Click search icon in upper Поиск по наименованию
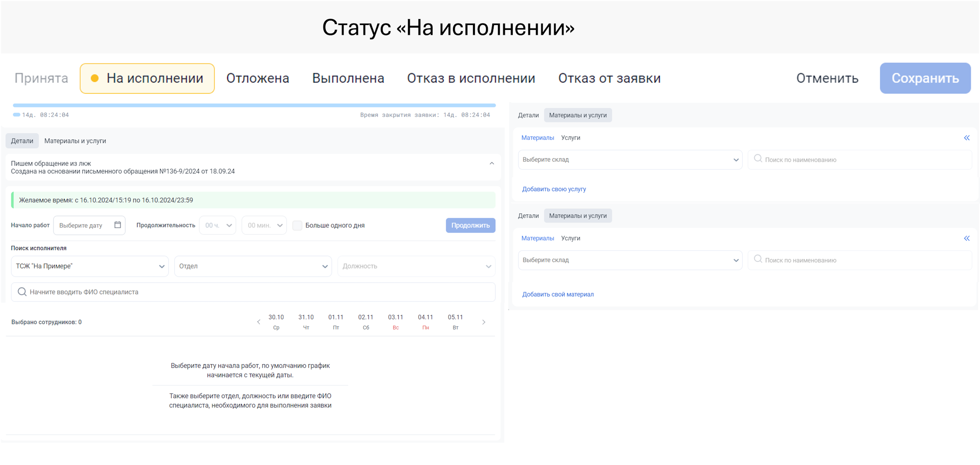 click(x=758, y=159)
